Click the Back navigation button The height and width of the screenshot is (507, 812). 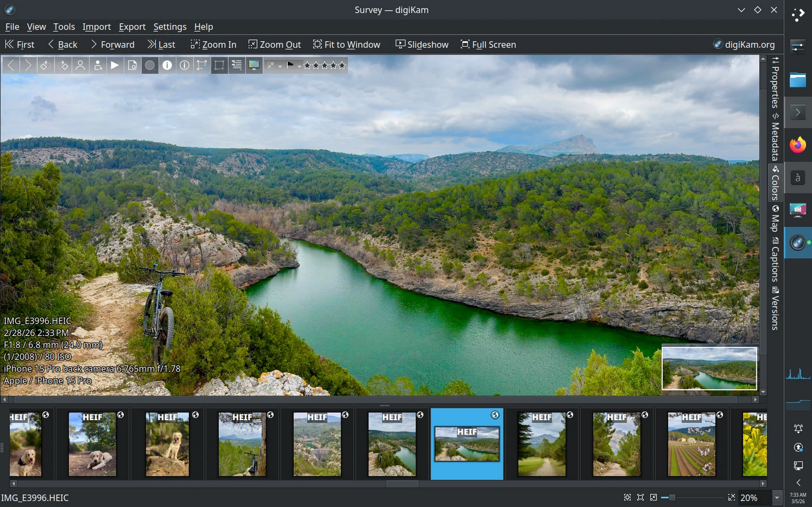click(x=62, y=44)
